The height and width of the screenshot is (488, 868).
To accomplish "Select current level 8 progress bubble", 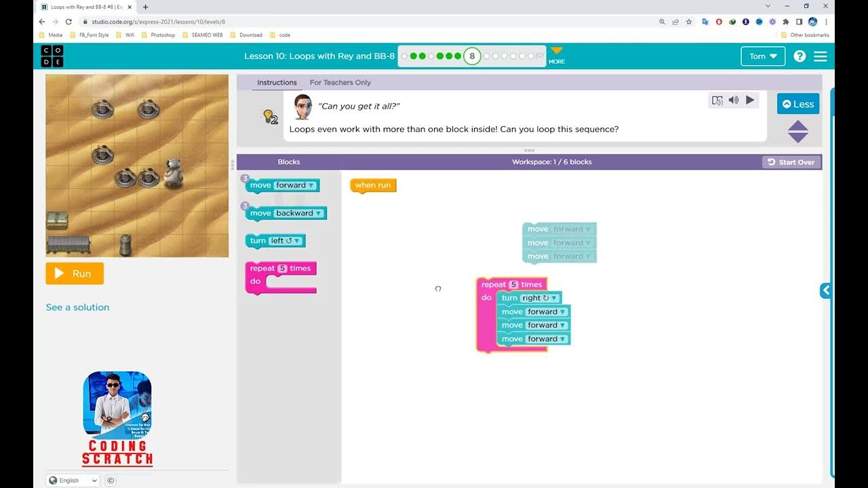I will coord(472,56).
